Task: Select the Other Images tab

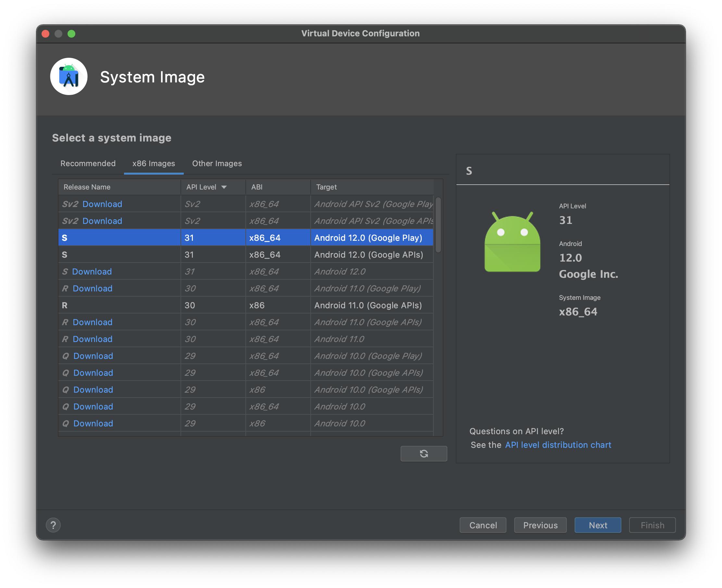Action: click(x=217, y=163)
